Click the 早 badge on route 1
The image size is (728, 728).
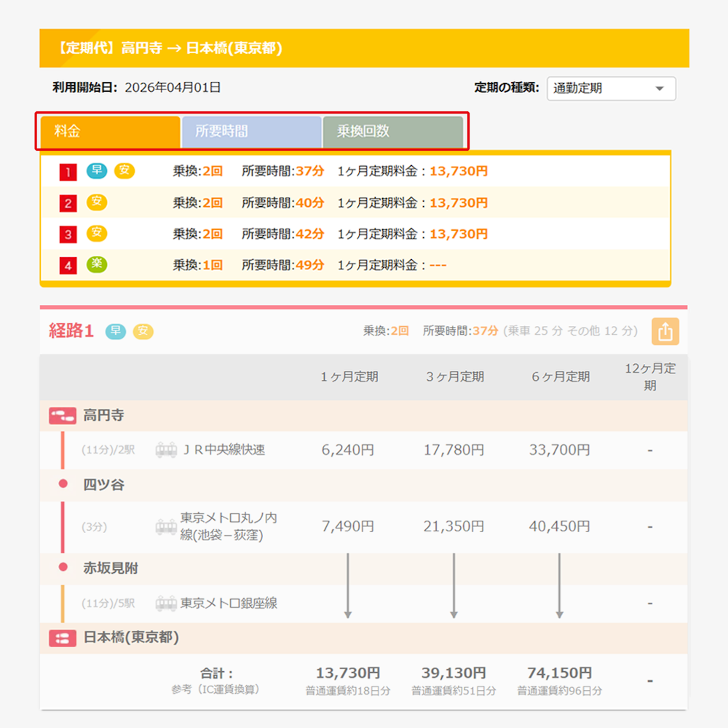95,173
